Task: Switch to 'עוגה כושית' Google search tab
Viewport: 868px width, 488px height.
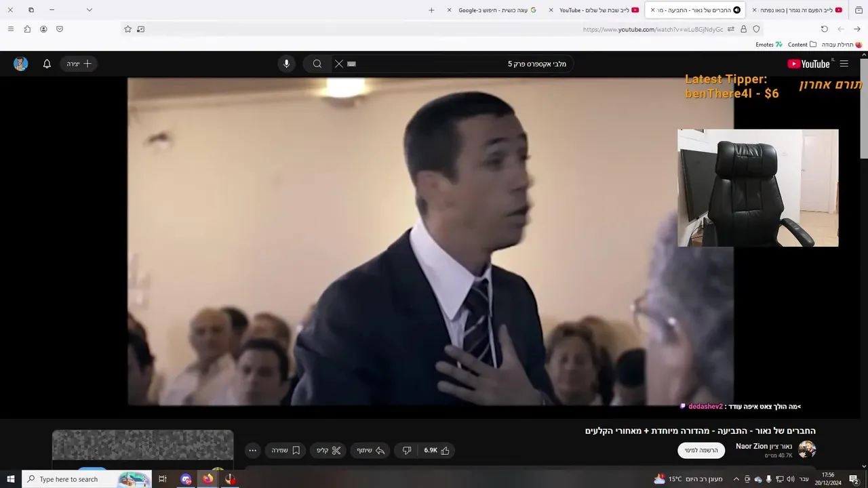Action: [492, 10]
